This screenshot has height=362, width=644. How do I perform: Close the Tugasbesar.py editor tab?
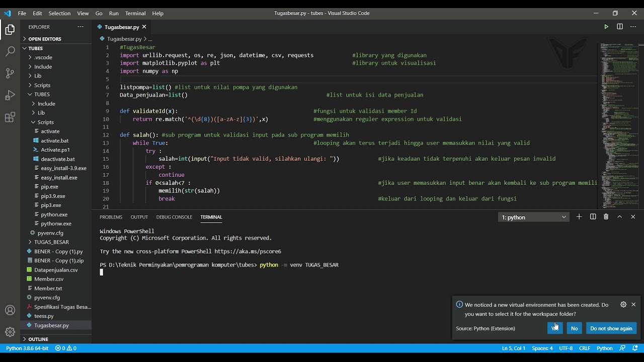pos(144,27)
